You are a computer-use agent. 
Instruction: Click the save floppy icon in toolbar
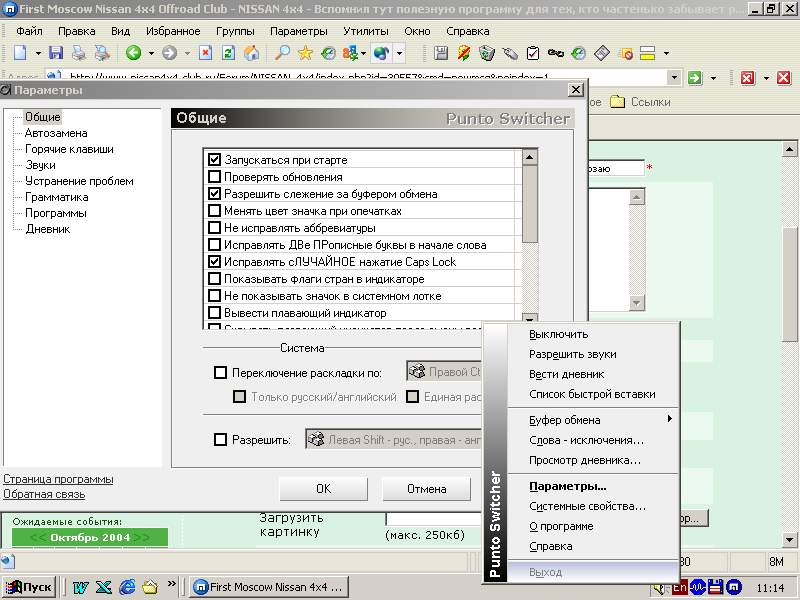tap(56, 53)
